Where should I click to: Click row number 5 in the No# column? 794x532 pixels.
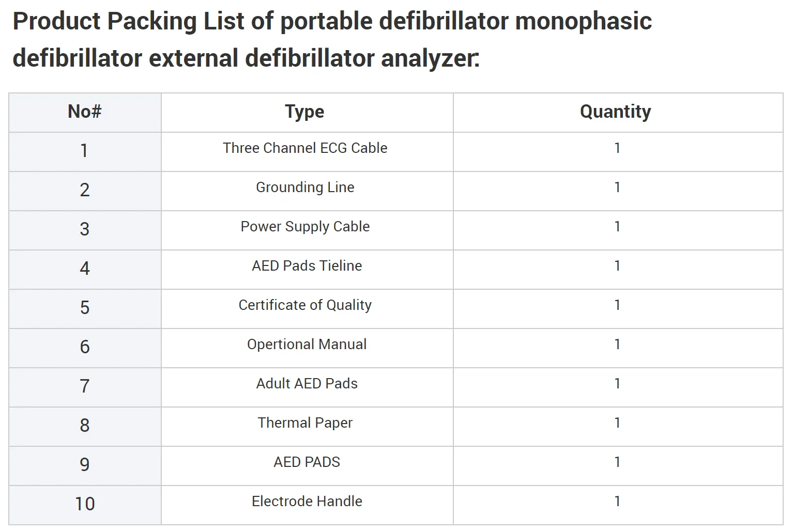(x=85, y=308)
